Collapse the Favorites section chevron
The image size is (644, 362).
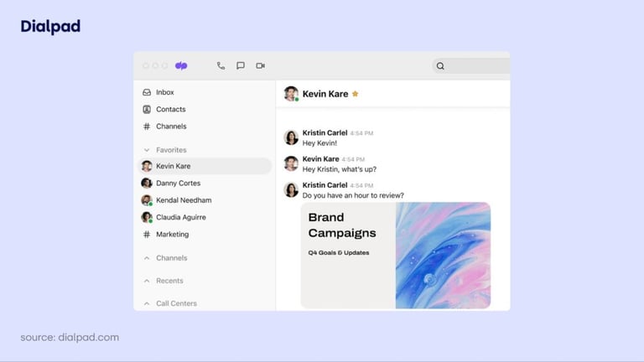147,150
